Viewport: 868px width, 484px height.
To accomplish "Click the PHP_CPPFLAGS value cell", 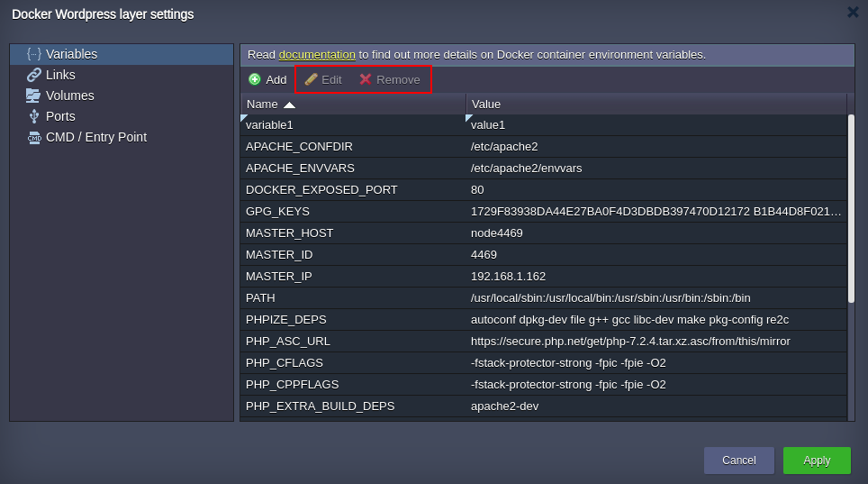I will (656, 385).
